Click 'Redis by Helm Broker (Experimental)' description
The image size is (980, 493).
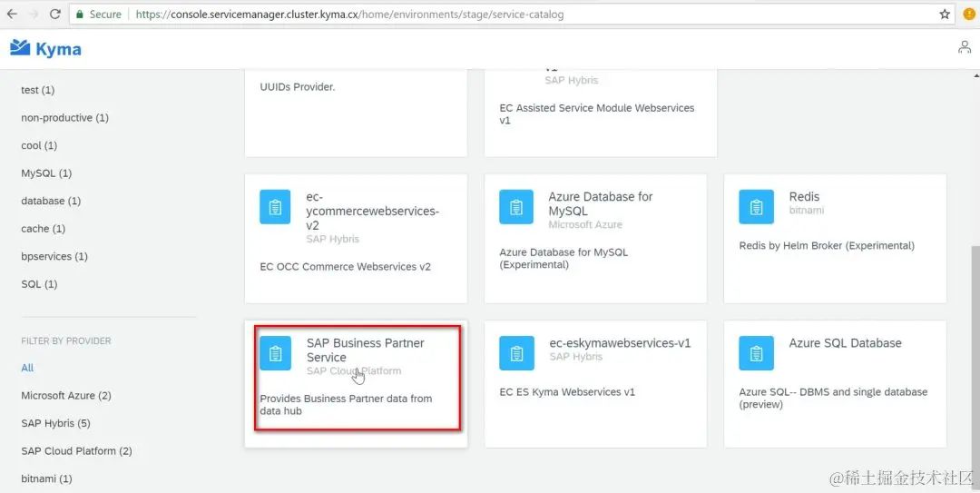(827, 246)
